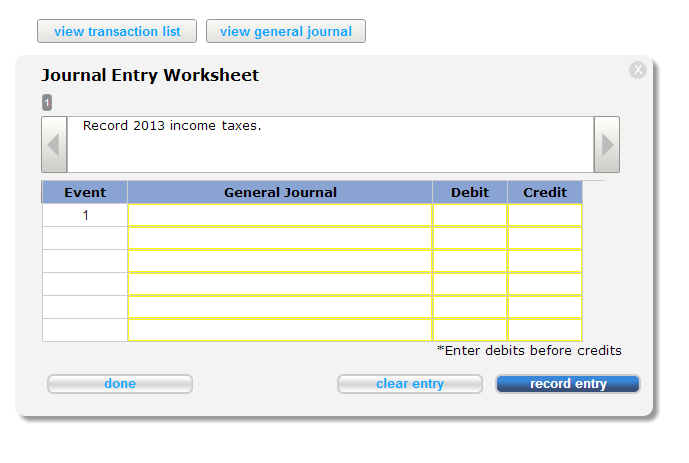This screenshot has height=463, width=689.
Task: Click the Event column header
Action: (x=85, y=192)
